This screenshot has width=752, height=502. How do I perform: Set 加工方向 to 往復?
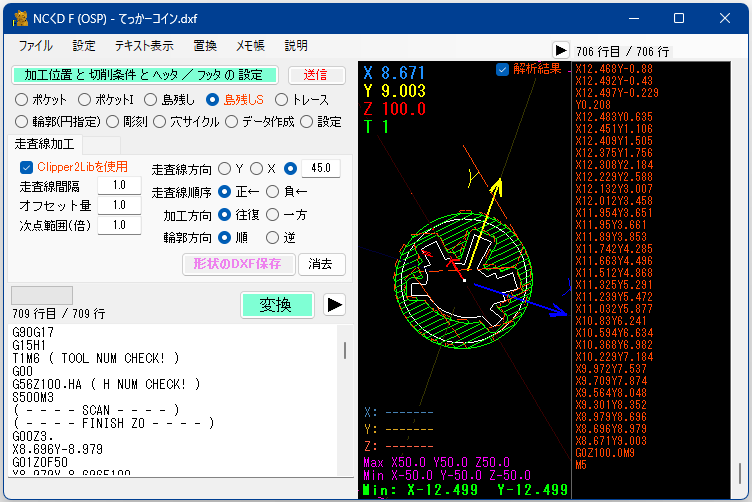point(224,215)
